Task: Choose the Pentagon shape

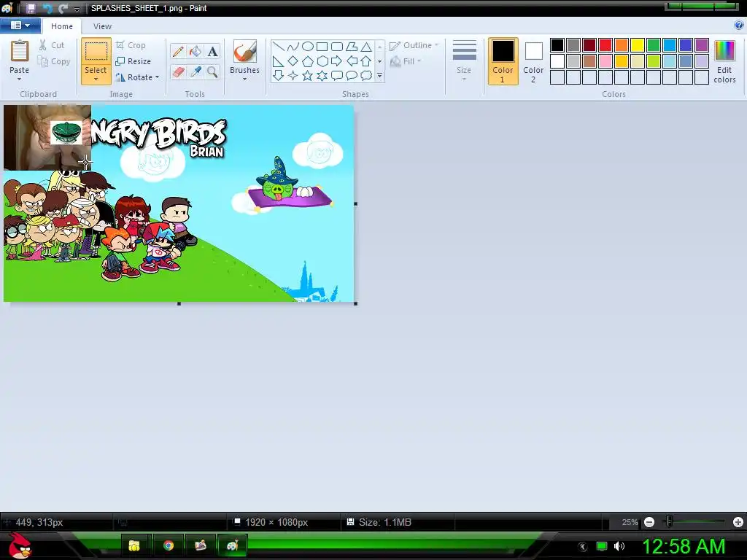Action: tap(308, 61)
